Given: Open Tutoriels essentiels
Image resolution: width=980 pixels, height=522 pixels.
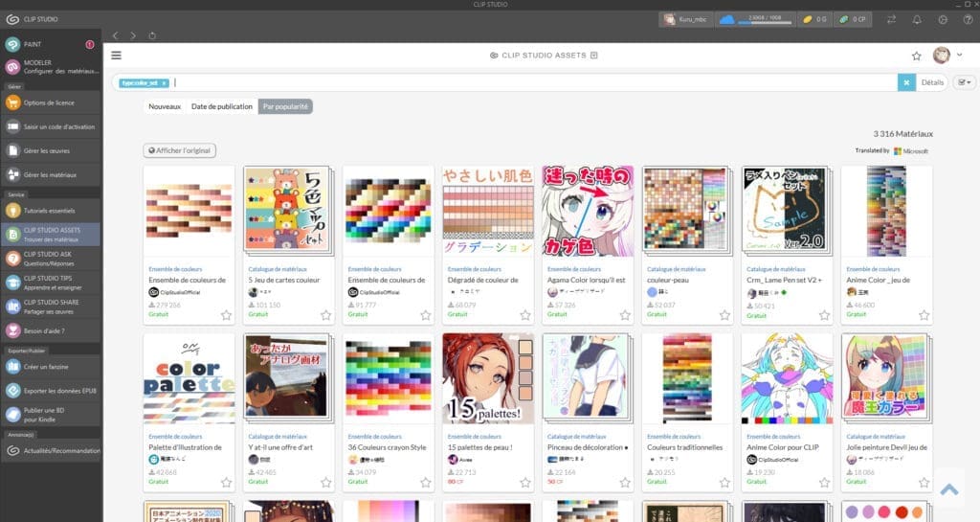Looking at the screenshot, I should 50,211.
